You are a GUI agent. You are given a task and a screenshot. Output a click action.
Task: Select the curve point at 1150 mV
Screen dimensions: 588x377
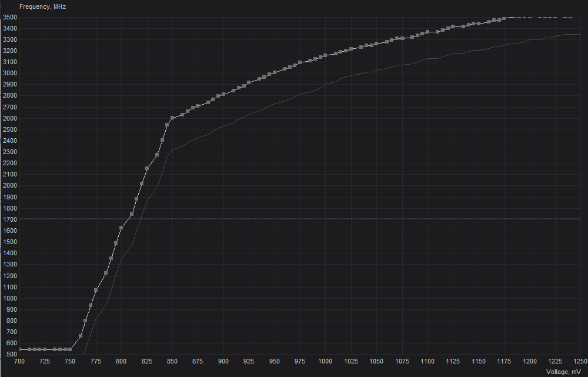coord(479,24)
